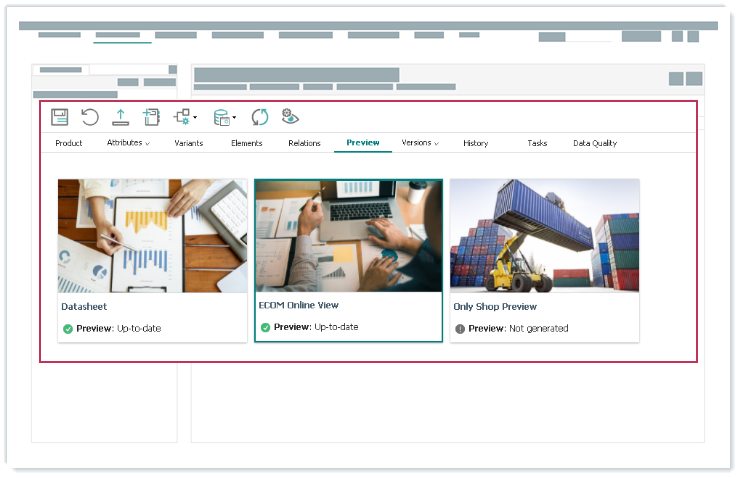Click the database toolbar icon
740x478 pixels.
[222, 117]
